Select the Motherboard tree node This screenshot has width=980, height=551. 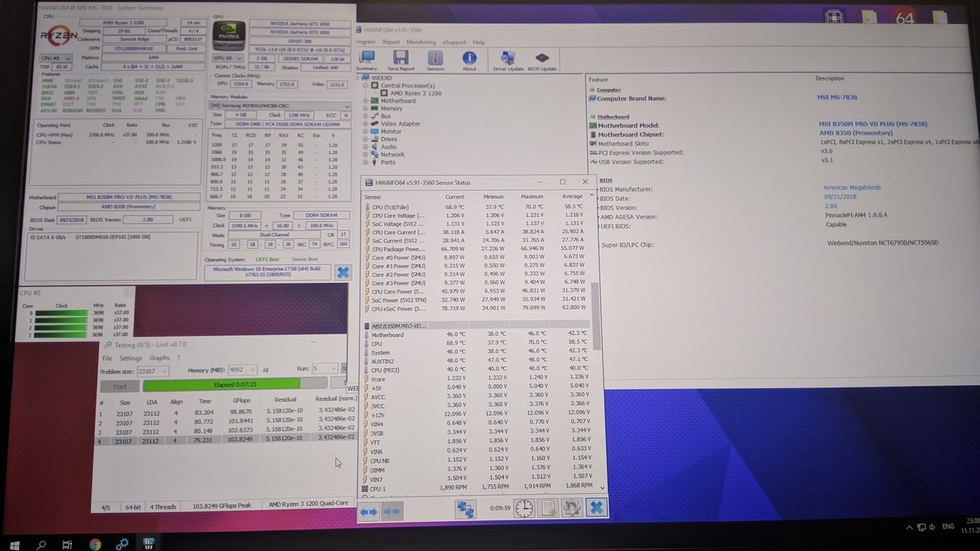coord(394,101)
